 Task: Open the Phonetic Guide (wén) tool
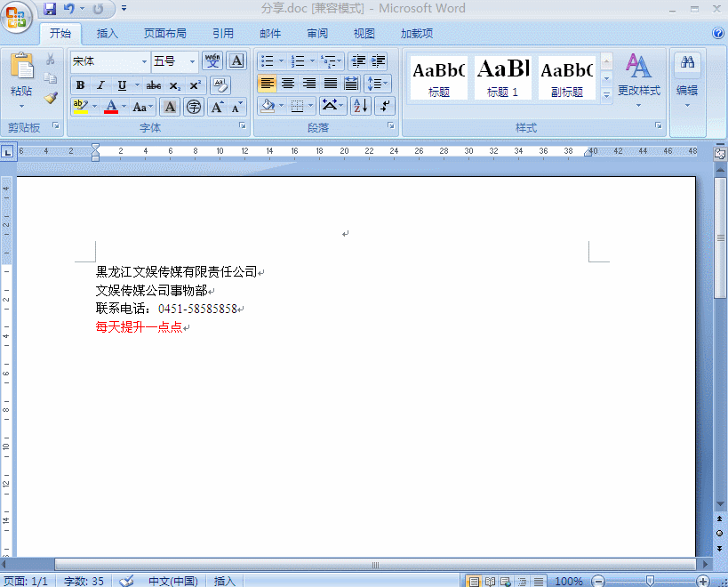tap(212, 61)
